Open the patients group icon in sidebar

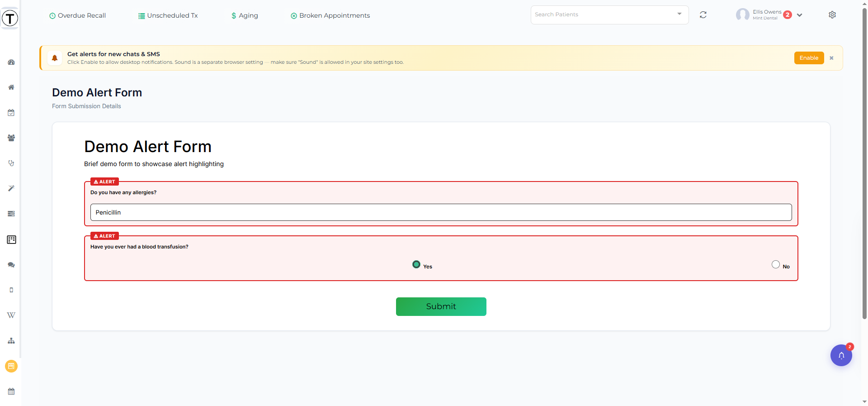coord(11,138)
